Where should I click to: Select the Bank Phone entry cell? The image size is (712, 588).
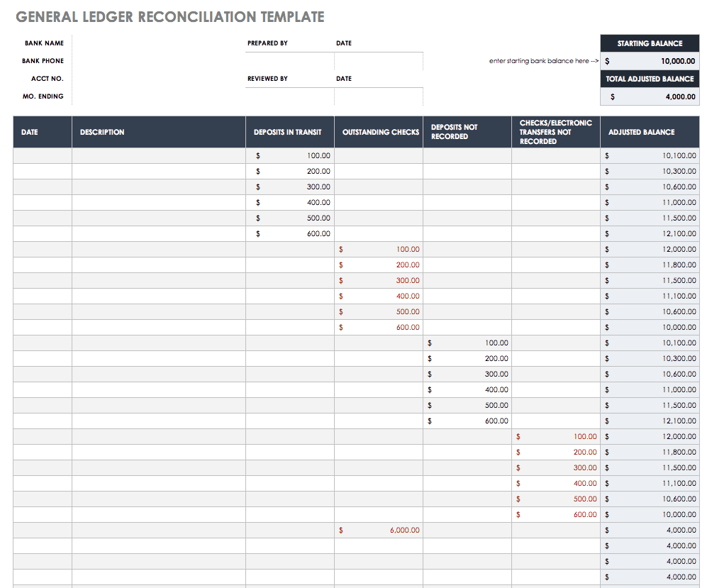[x=157, y=61]
